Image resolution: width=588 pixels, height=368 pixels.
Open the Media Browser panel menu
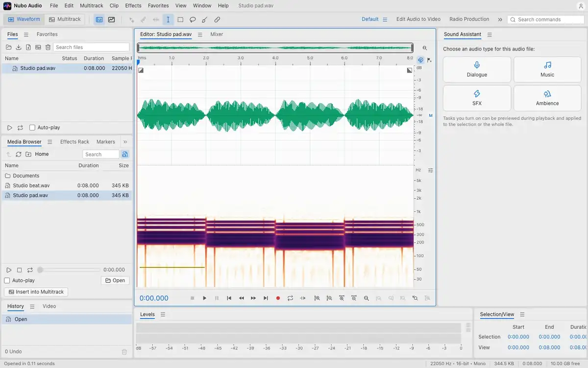(x=49, y=142)
